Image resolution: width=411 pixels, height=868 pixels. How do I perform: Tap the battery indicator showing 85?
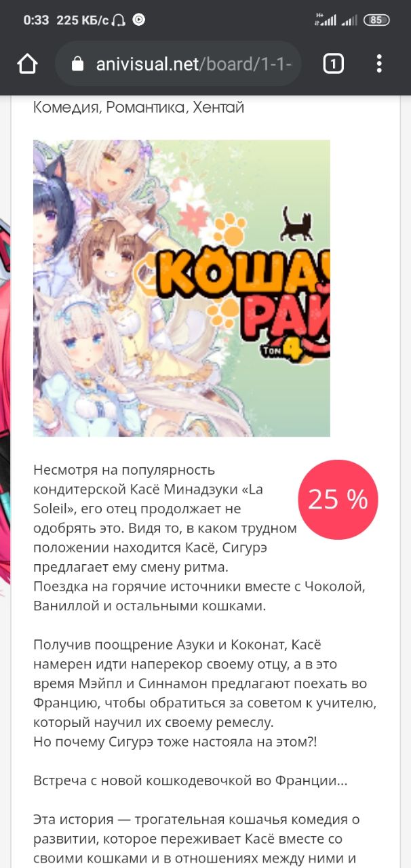coord(376,20)
